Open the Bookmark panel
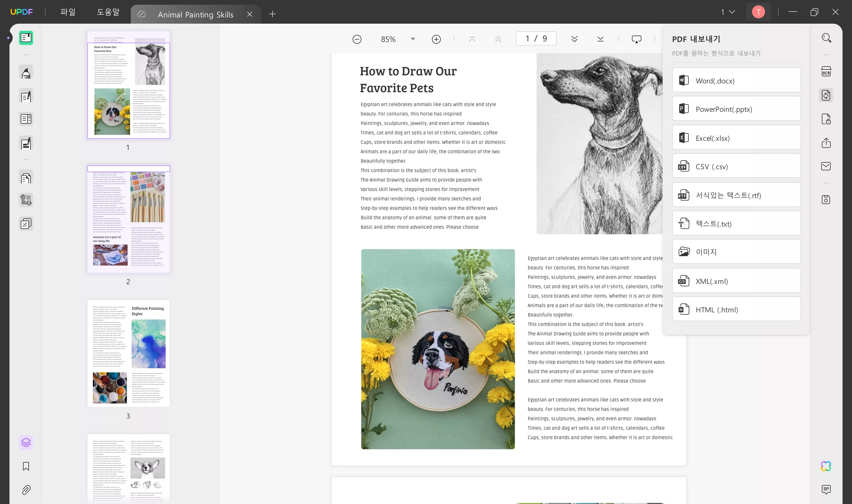 tap(26, 466)
